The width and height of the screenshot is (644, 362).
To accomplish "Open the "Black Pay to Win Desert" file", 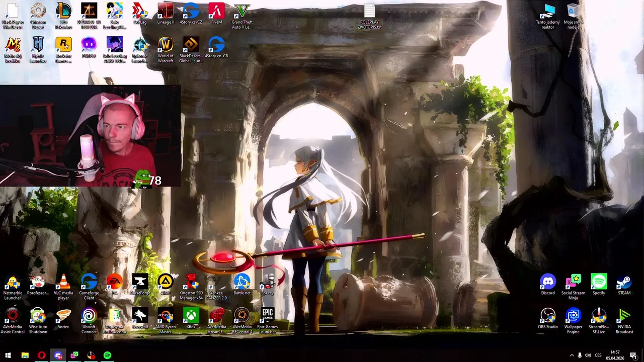I will pos(13,16).
